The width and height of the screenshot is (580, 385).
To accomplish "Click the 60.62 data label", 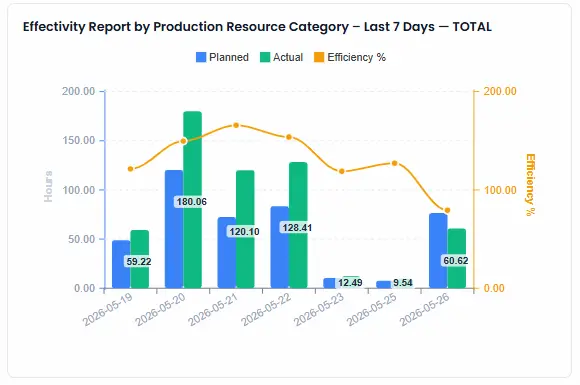I will point(456,261).
